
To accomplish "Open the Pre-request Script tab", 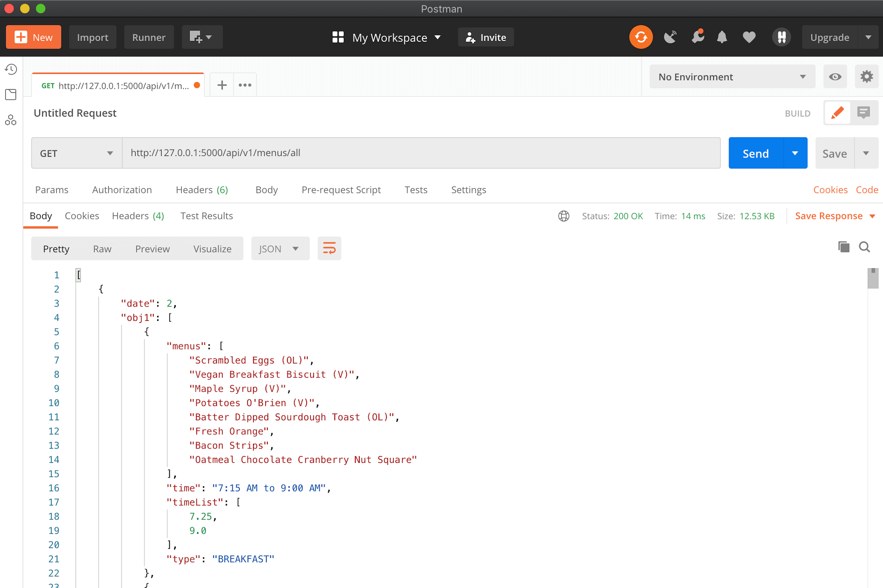I will [x=341, y=190].
